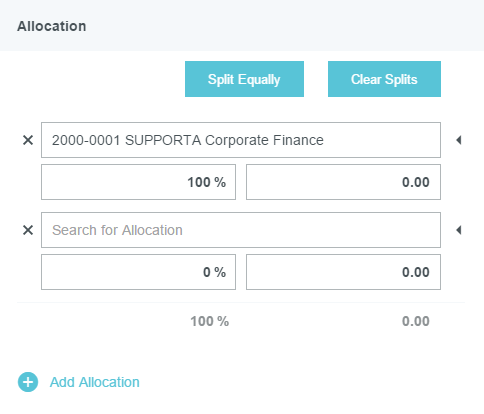Remove the SUPPORTA Corporate Finance allocation row
Screen dimensions: 484x414
[28, 140]
